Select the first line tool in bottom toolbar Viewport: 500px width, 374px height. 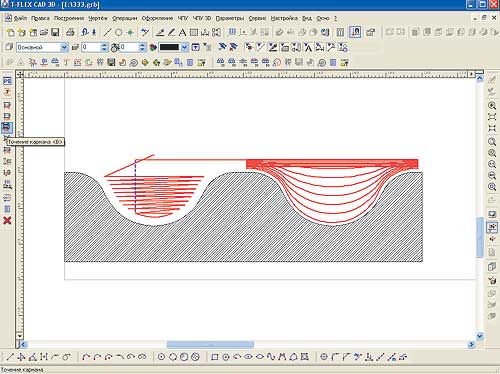click(10, 357)
